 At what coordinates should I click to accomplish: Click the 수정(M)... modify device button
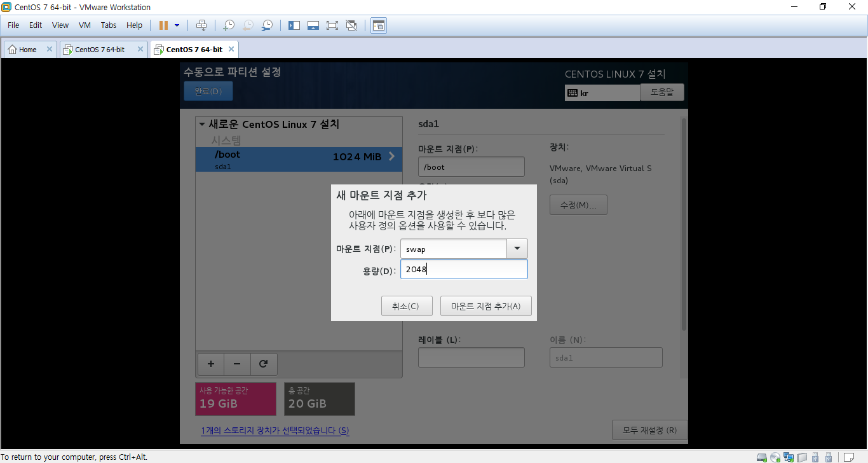(x=578, y=205)
